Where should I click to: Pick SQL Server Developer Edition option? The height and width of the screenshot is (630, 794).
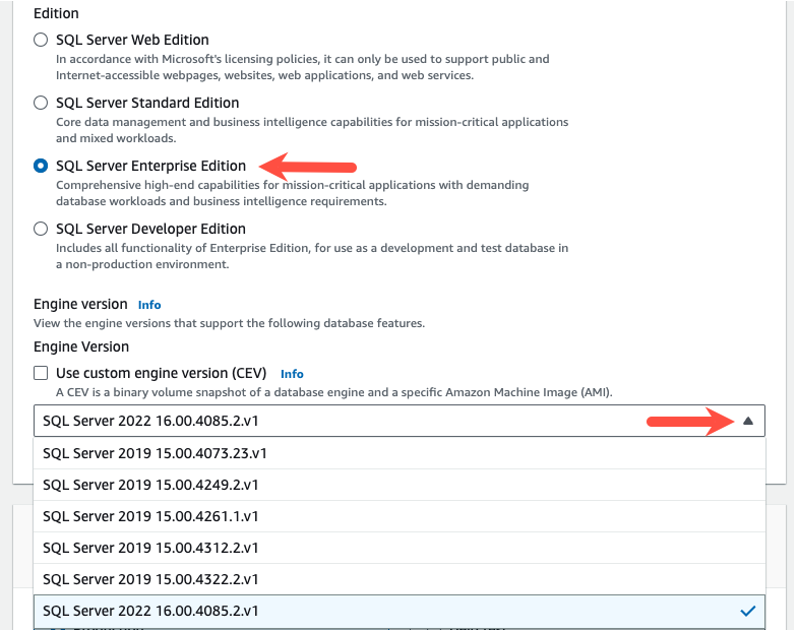(41, 229)
